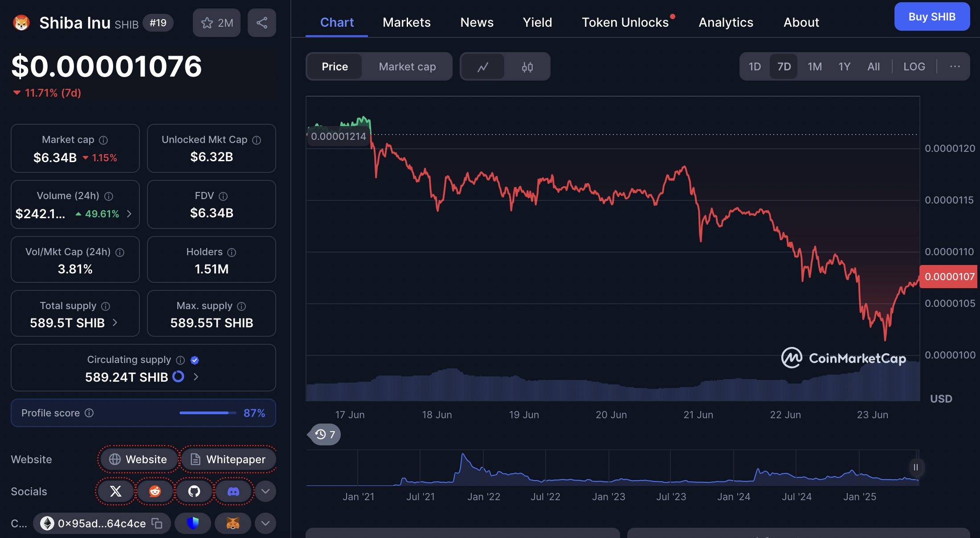Open the Website link
The image size is (980, 538).
click(138, 459)
